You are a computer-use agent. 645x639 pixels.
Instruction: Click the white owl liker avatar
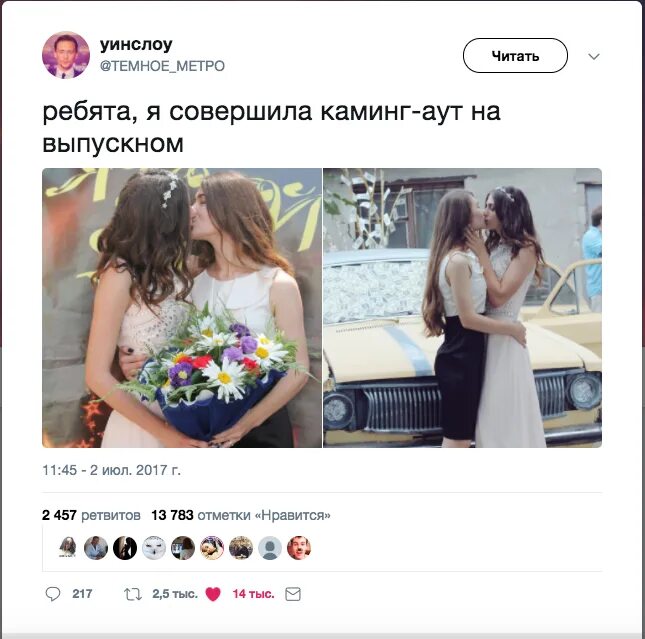point(154,548)
